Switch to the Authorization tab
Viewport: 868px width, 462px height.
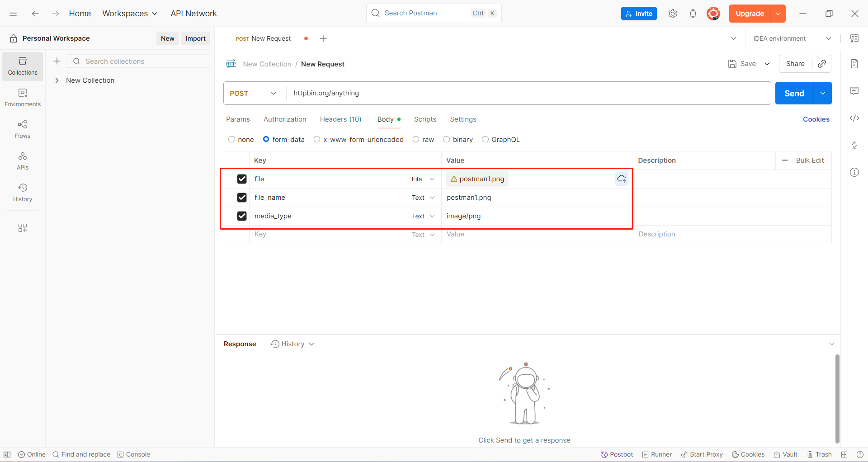285,119
